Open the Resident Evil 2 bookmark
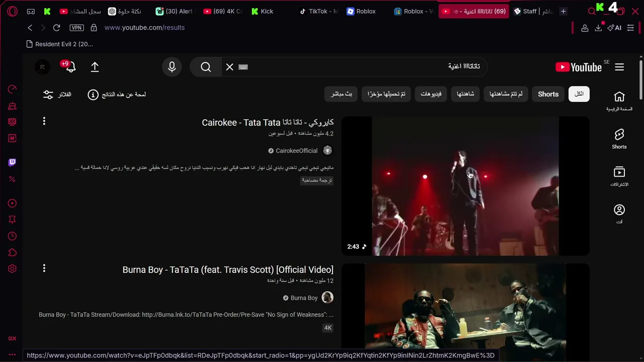644x362 pixels. pyautogui.click(x=59, y=44)
